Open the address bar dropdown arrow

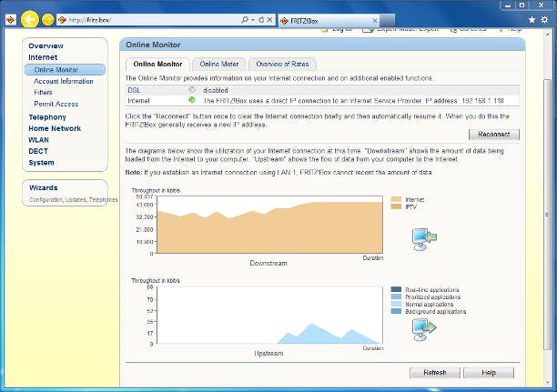coord(253,20)
